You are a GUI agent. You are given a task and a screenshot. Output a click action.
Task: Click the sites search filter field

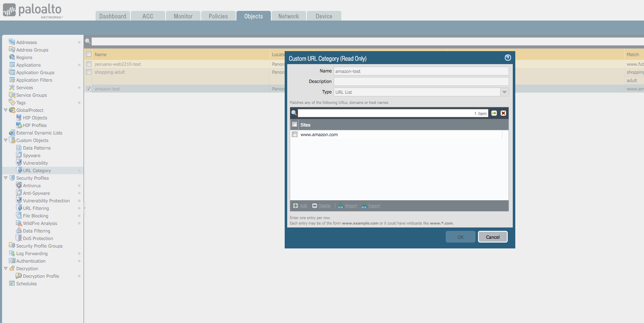coord(393,113)
